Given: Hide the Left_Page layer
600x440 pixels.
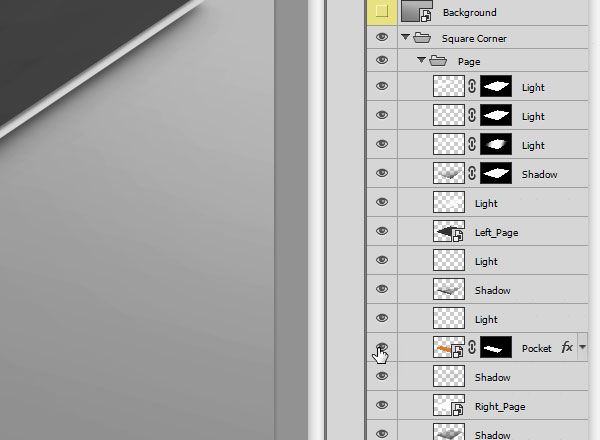Looking at the screenshot, I should 382,231.
